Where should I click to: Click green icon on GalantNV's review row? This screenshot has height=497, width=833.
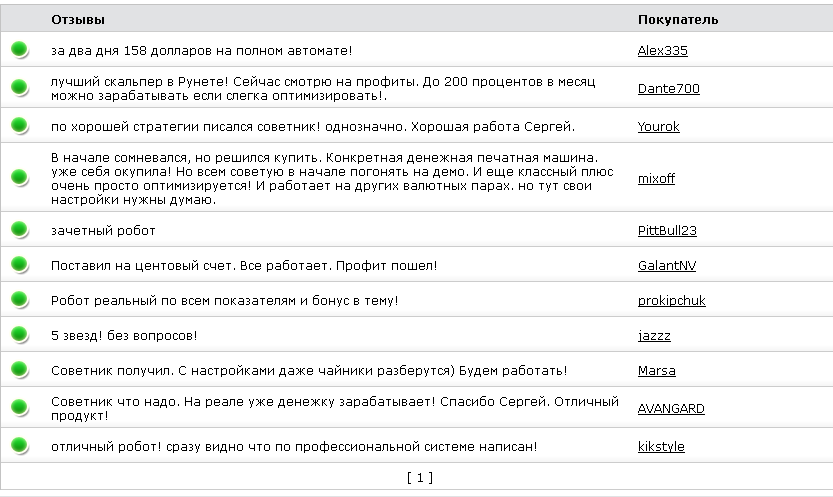pyautogui.click(x=19, y=265)
